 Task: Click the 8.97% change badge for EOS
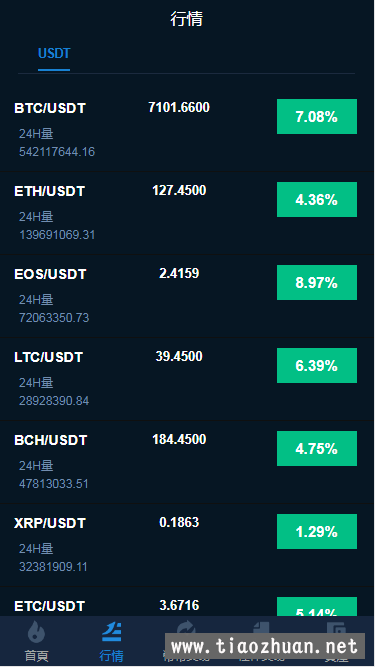click(317, 282)
